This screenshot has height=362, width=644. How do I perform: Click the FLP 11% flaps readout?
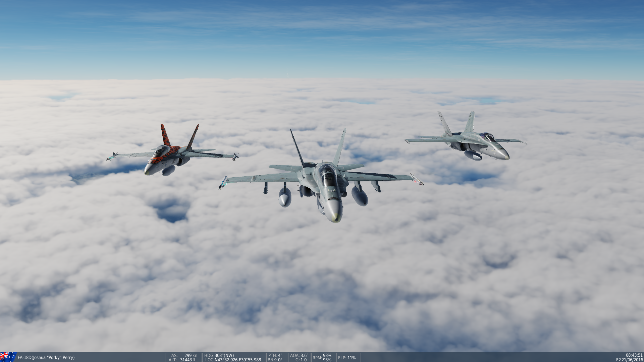[x=347, y=358]
